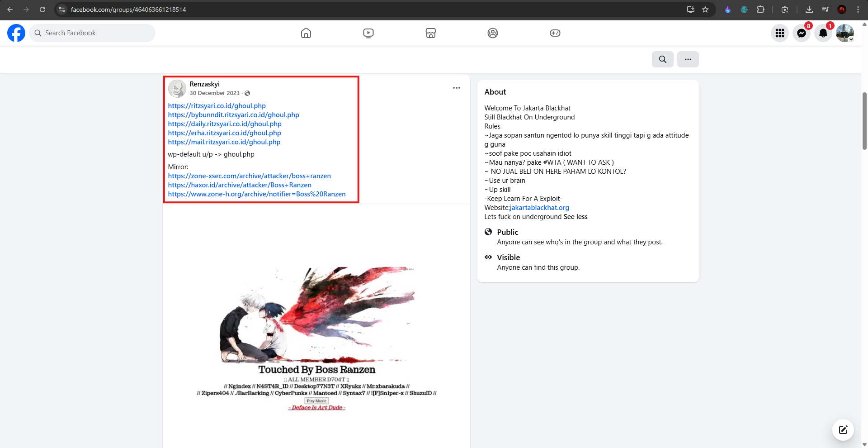
Task: Open the erha.ritzsyari.co.id link
Action: point(225,133)
